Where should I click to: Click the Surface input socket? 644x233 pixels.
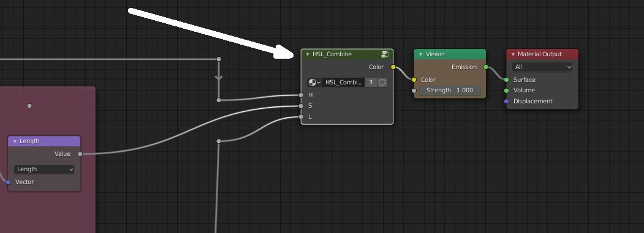506,80
